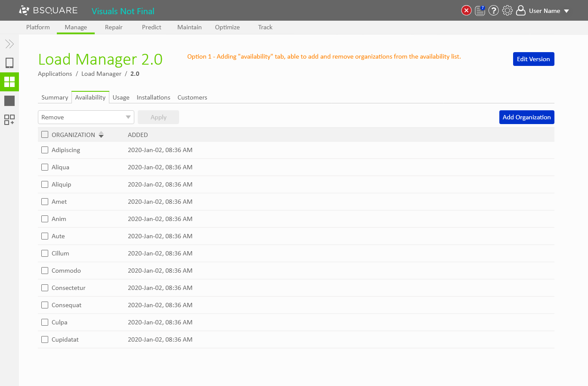Expand the sidebar with double chevron icon

pyautogui.click(x=9, y=44)
